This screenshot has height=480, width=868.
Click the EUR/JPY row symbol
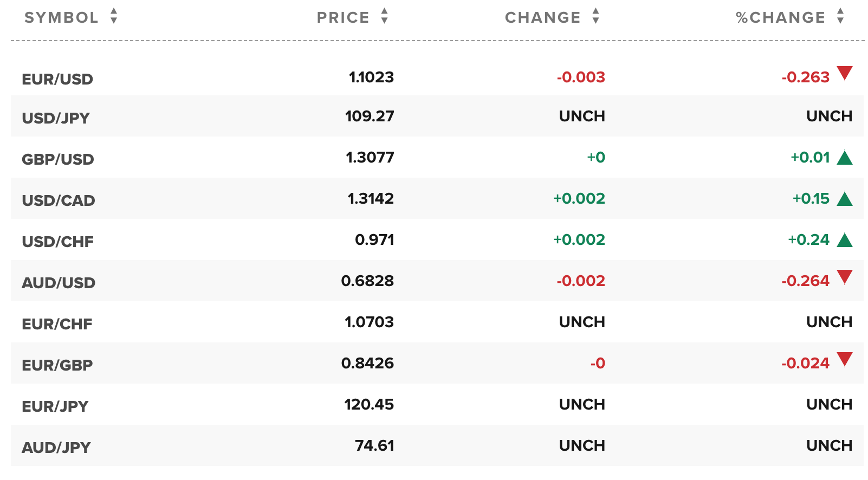coord(55,406)
